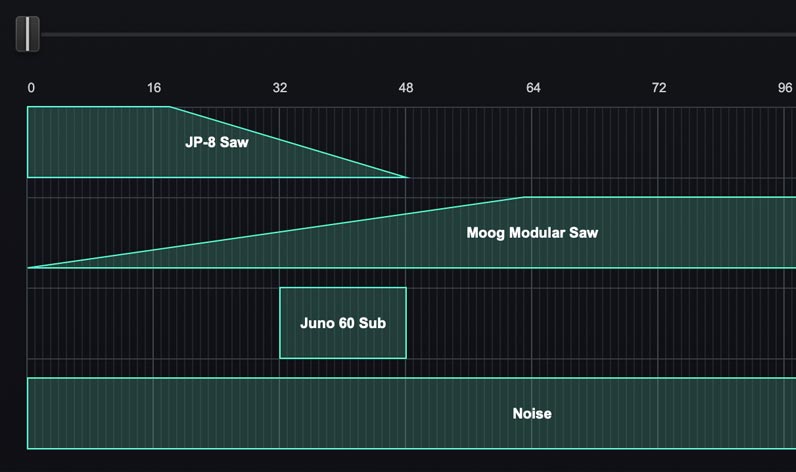Screen dimensions: 796x472
Task: Click ruler position 48
Action: coord(406,88)
